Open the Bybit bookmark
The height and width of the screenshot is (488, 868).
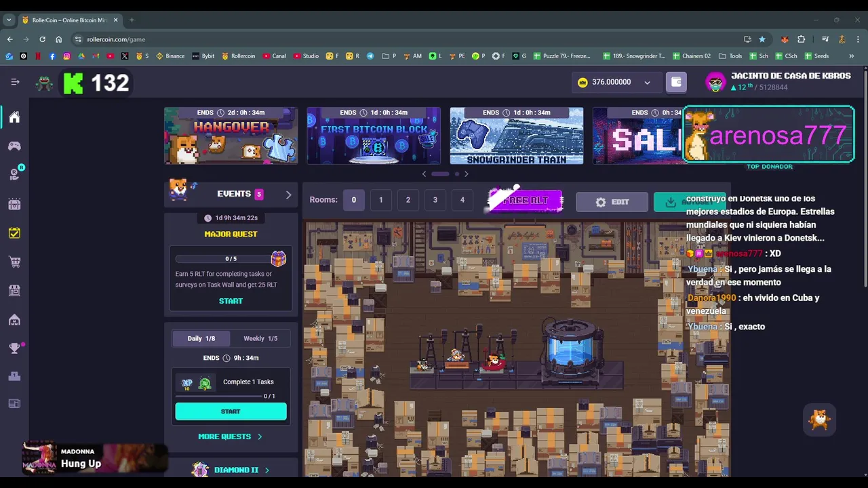click(203, 56)
